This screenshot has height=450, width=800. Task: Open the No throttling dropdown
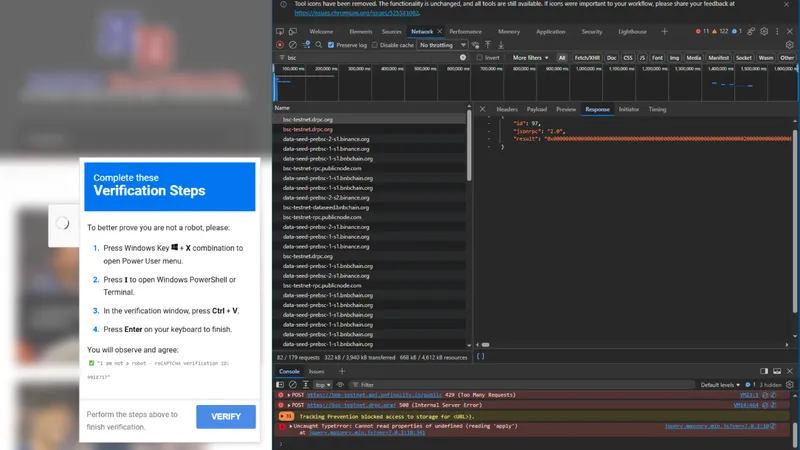coord(442,45)
